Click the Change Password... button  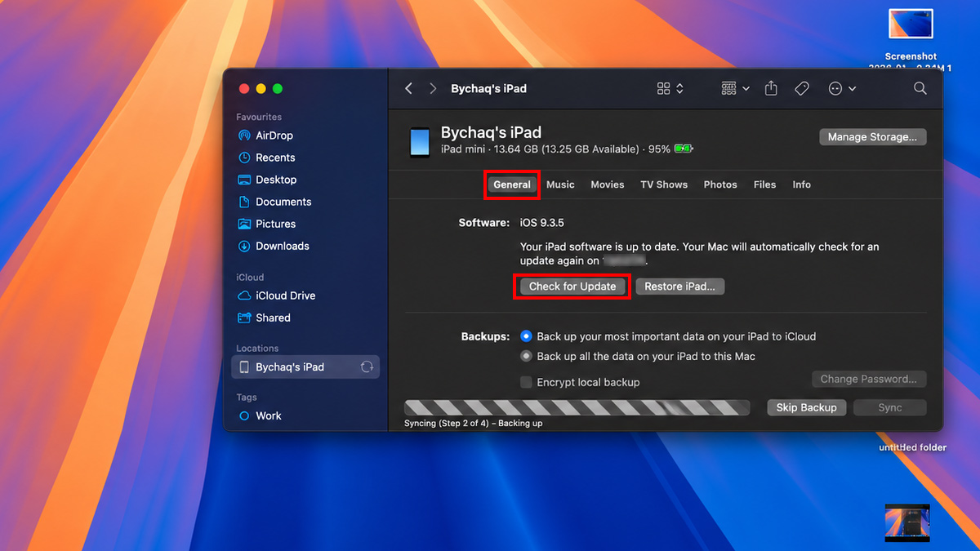pyautogui.click(x=869, y=379)
